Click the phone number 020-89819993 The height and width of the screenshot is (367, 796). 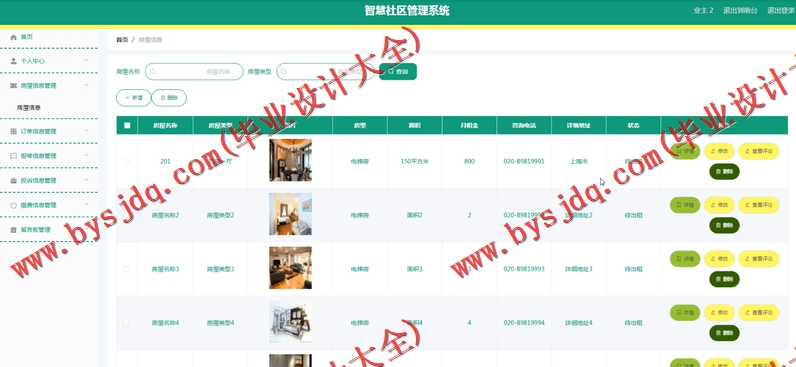click(524, 269)
